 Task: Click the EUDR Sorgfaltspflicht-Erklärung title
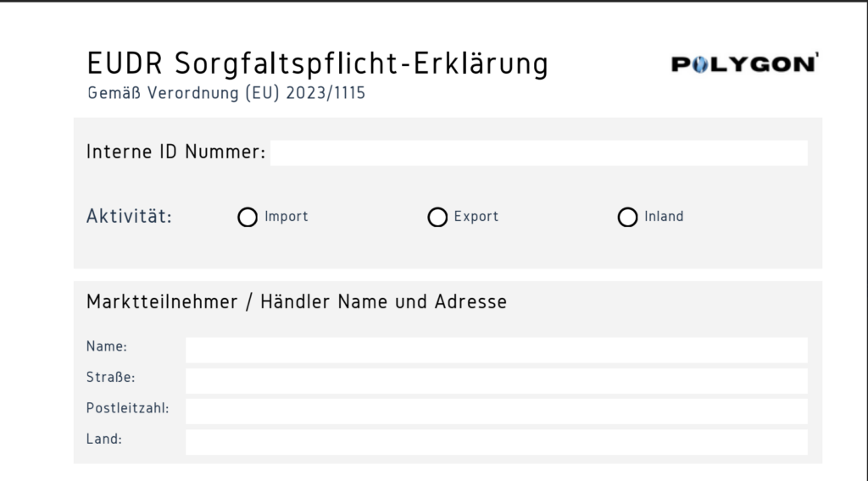coord(317,64)
